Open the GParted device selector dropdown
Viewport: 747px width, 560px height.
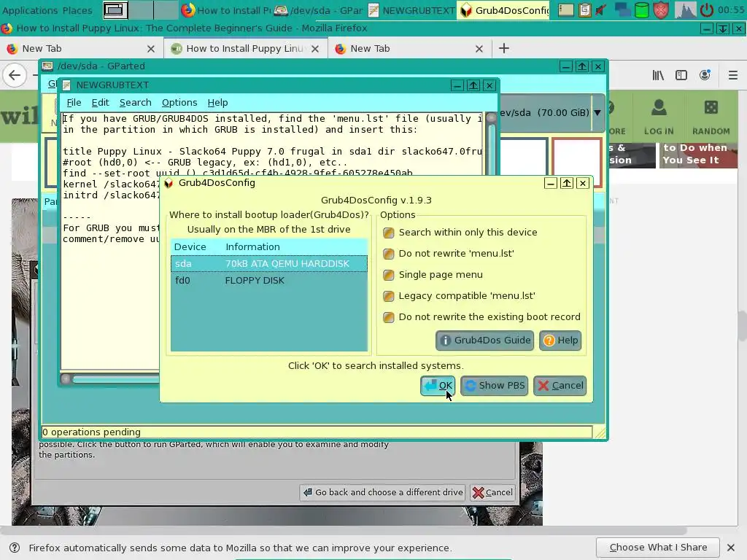click(597, 113)
